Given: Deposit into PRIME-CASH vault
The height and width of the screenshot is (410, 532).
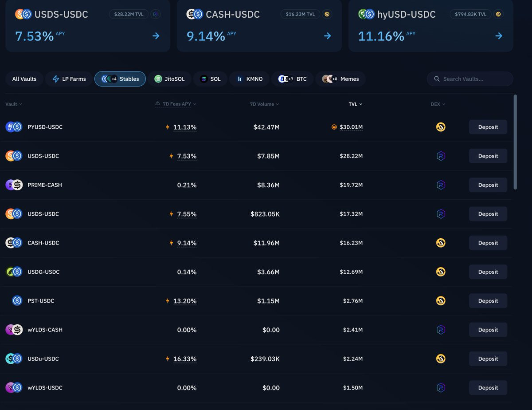Looking at the screenshot, I should (x=488, y=185).
